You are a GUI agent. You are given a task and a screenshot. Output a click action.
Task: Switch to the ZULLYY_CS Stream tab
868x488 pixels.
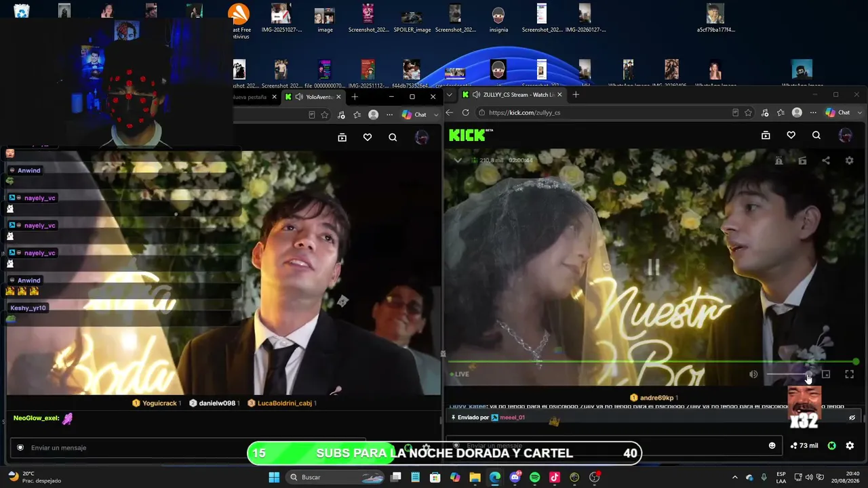(512, 95)
